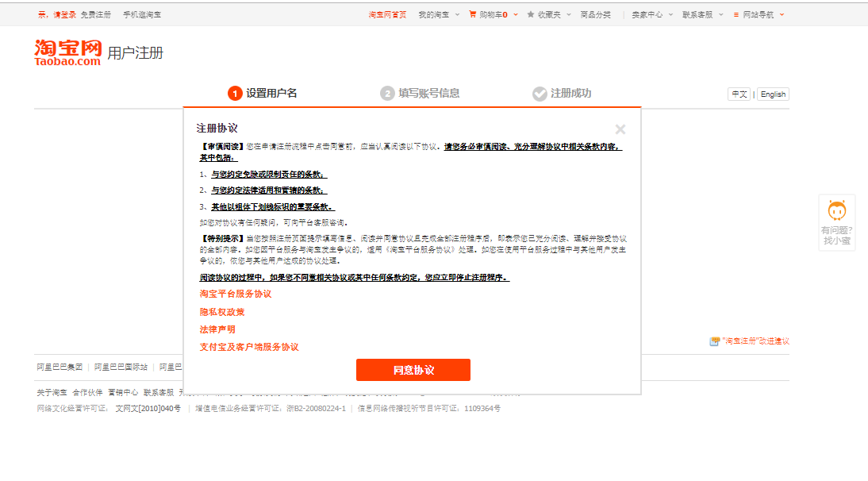Click 与您约定免除或限制责任的条款 text
868x481 pixels.
coord(268,175)
